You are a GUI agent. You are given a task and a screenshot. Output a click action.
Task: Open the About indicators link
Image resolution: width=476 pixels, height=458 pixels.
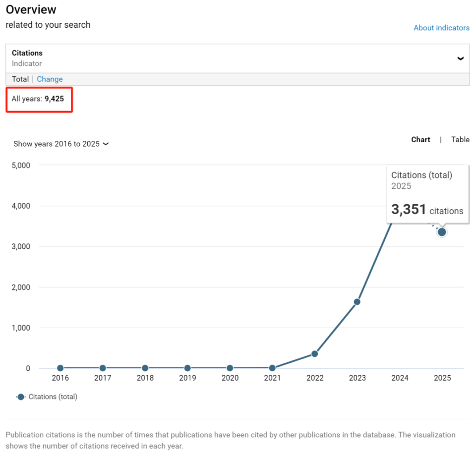(441, 28)
